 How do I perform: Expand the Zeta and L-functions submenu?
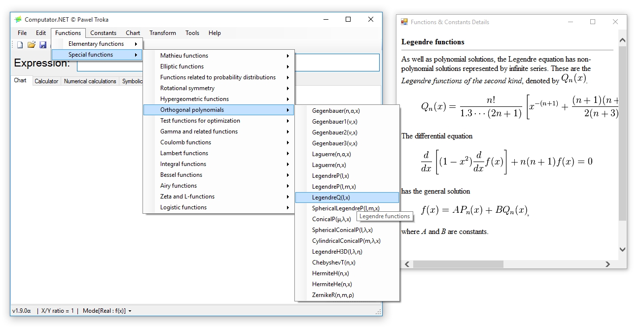pos(218,197)
